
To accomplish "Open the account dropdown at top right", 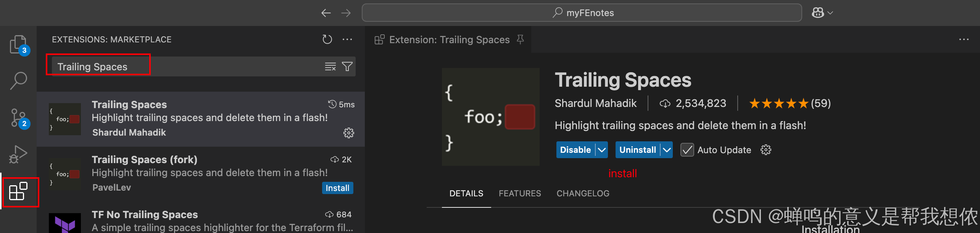I will 821,13.
